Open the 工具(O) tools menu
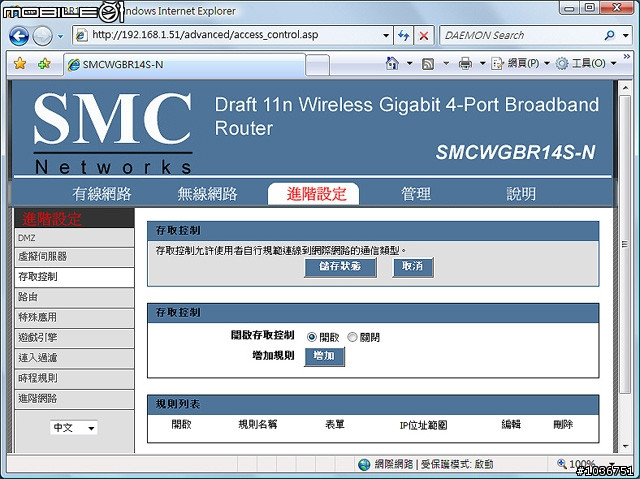This screenshot has height=479, width=640. (x=586, y=63)
